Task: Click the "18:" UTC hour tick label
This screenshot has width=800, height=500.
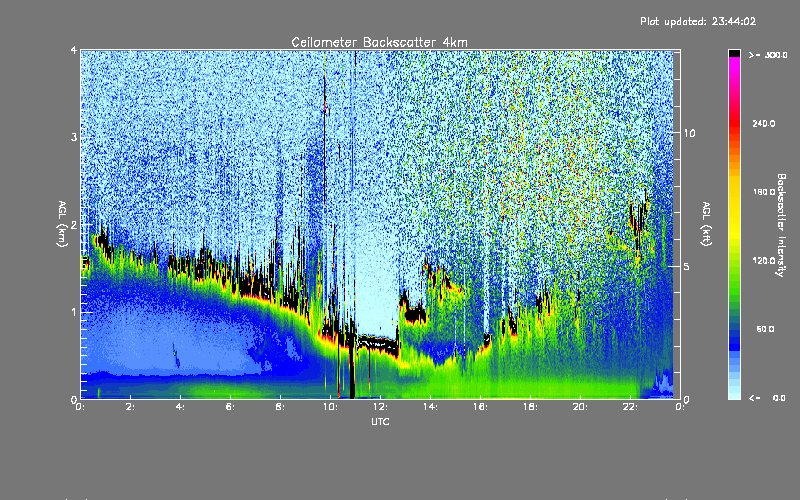Action: [x=531, y=407]
